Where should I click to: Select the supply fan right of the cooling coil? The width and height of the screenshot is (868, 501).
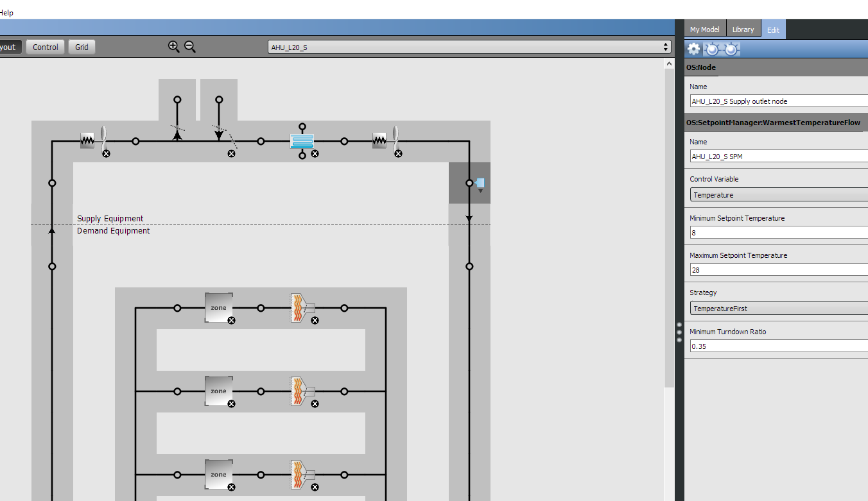(x=386, y=140)
